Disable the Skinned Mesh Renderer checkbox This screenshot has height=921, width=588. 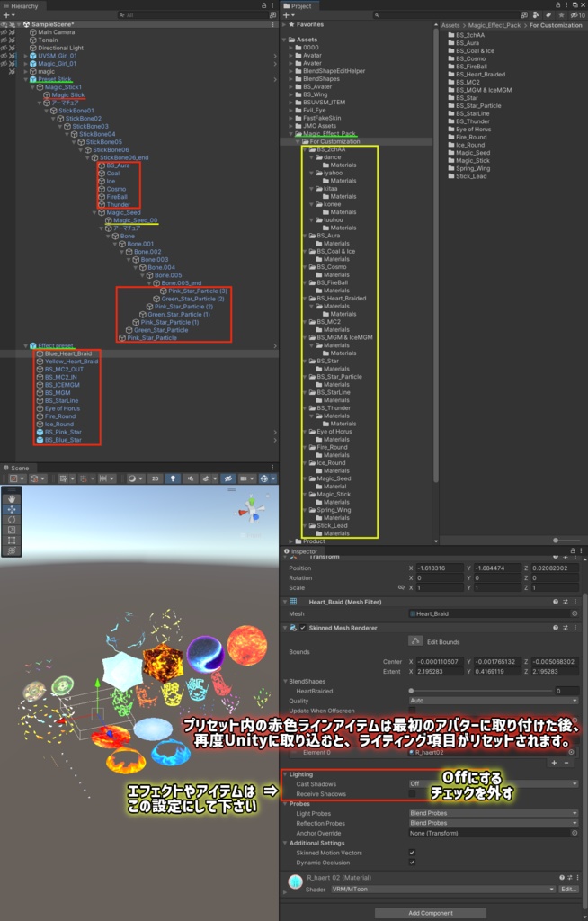click(x=303, y=627)
